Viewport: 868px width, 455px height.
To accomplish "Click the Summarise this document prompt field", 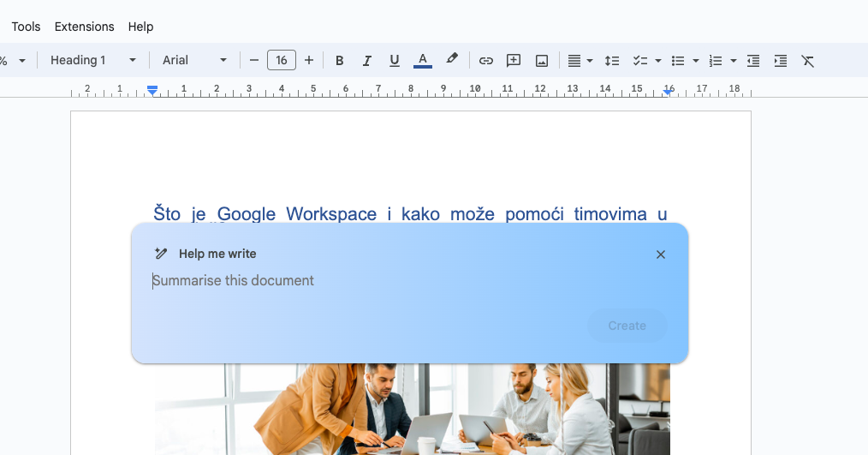I will coord(410,281).
